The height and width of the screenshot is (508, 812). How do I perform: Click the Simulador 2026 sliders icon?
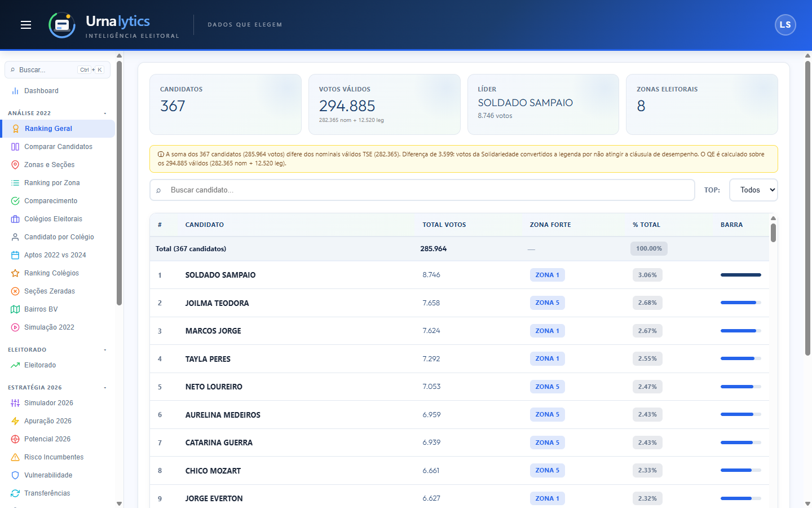point(15,403)
